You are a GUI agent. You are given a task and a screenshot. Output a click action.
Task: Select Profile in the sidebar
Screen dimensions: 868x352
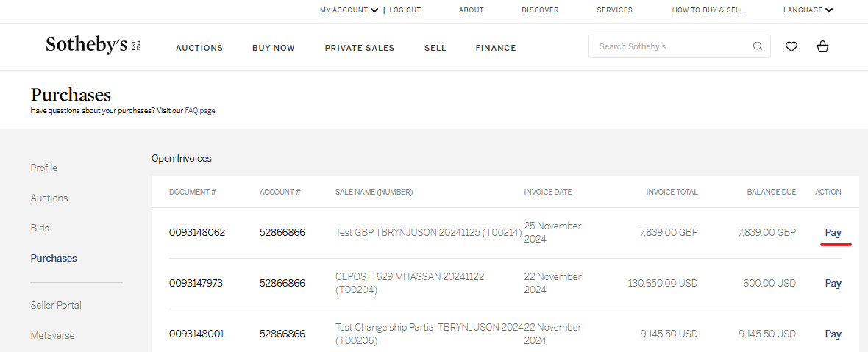(43, 168)
